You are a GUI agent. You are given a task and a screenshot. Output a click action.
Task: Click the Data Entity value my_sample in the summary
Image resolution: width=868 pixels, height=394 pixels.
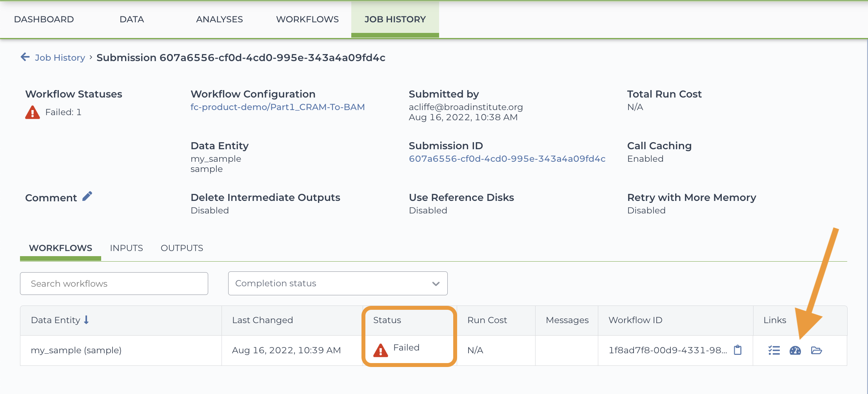(216, 159)
